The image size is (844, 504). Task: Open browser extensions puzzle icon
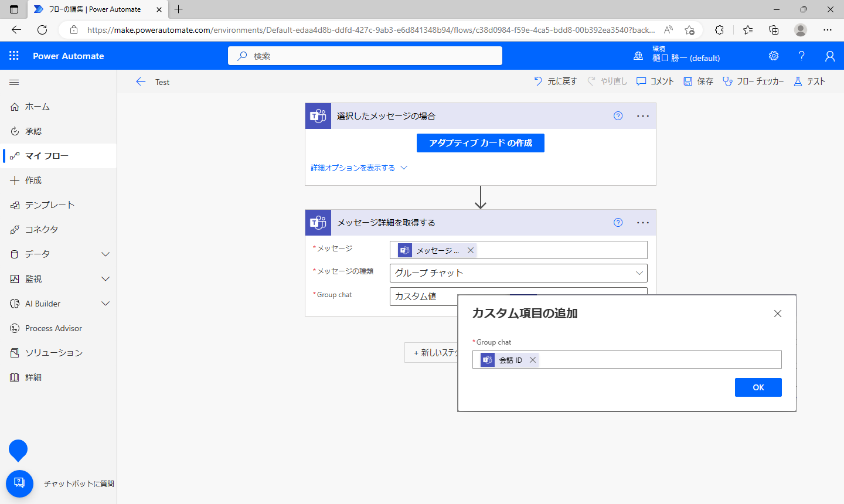click(719, 30)
